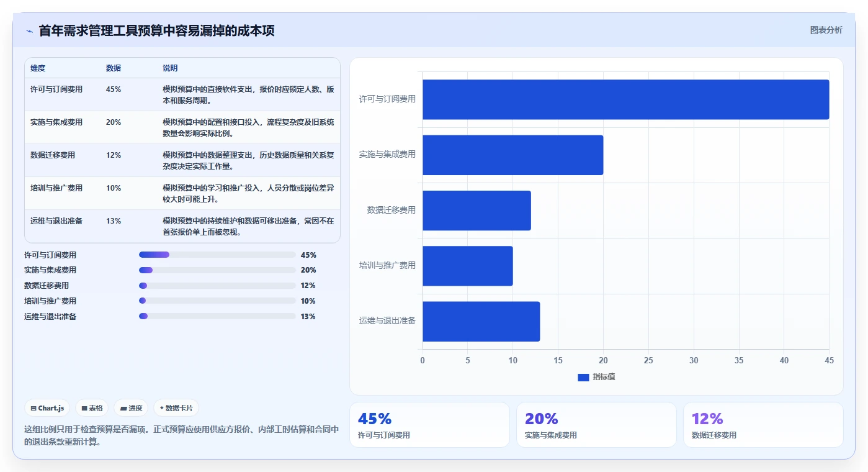This screenshot has width=868, height=472.
Task: Click the 培训与推广费用 chart axis label
Action: click(387, 265)
